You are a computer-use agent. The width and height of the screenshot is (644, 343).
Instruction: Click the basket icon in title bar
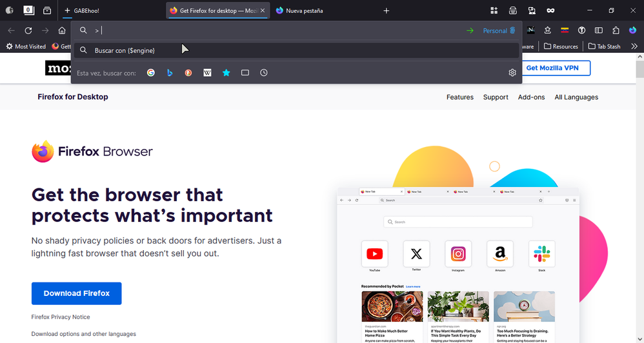pos(513,11)
